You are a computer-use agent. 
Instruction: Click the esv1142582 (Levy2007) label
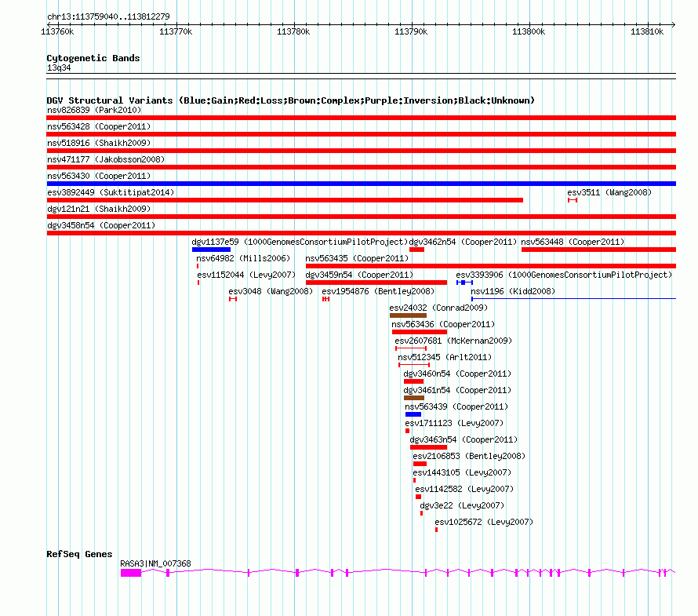[x=464, y=489]
